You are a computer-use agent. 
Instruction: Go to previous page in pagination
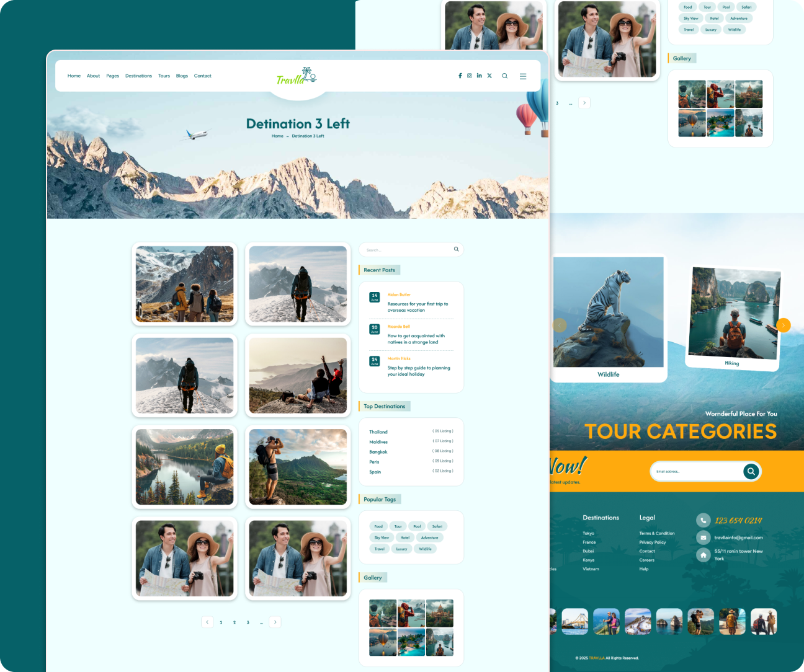[207, 622]
